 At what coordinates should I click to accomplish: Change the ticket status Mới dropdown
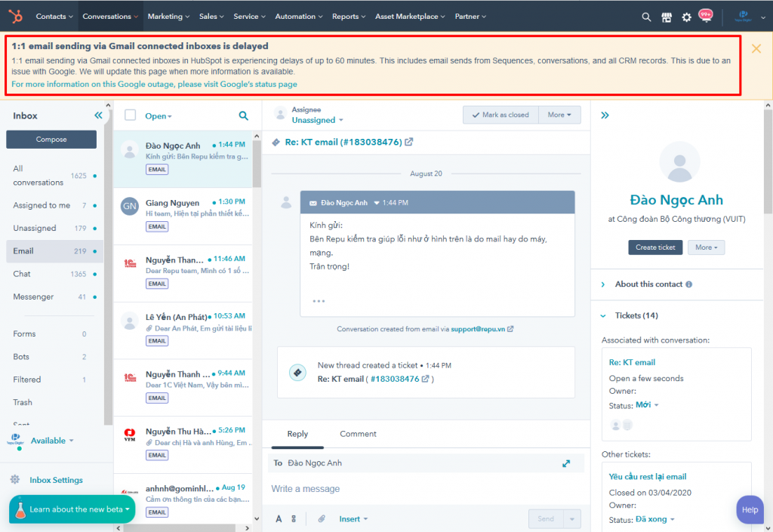coord(647,405)
